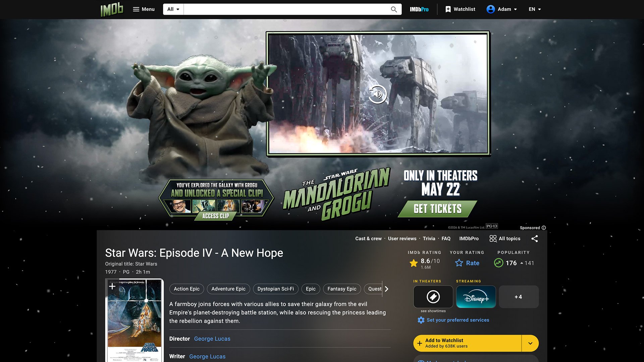The image size is (644, 362).
Task: Open the Cast & crew link
Action: [x=368, y=239]
